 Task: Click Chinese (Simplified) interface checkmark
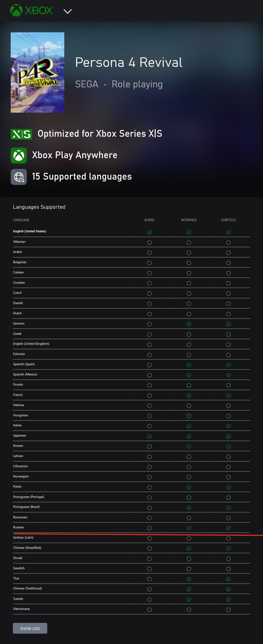[x=189, y=549]
